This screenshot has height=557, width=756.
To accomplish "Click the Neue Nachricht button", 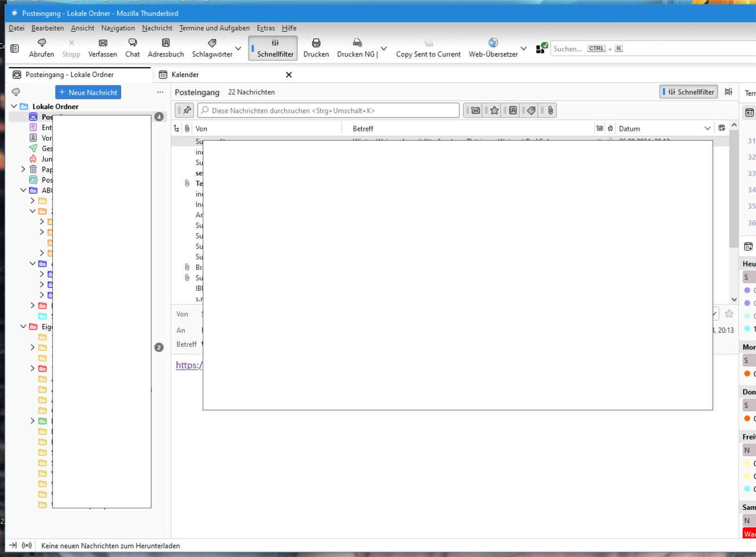I will 88,92.
